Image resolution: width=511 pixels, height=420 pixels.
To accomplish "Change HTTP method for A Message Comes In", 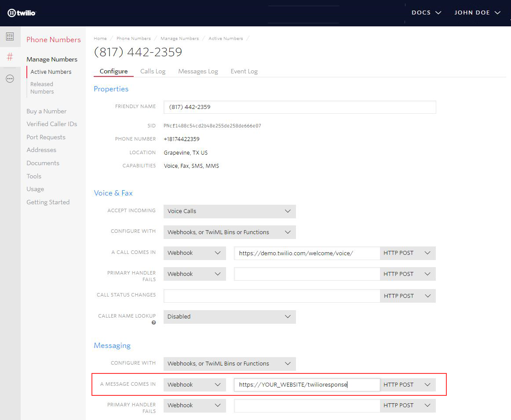I will 408,384.
